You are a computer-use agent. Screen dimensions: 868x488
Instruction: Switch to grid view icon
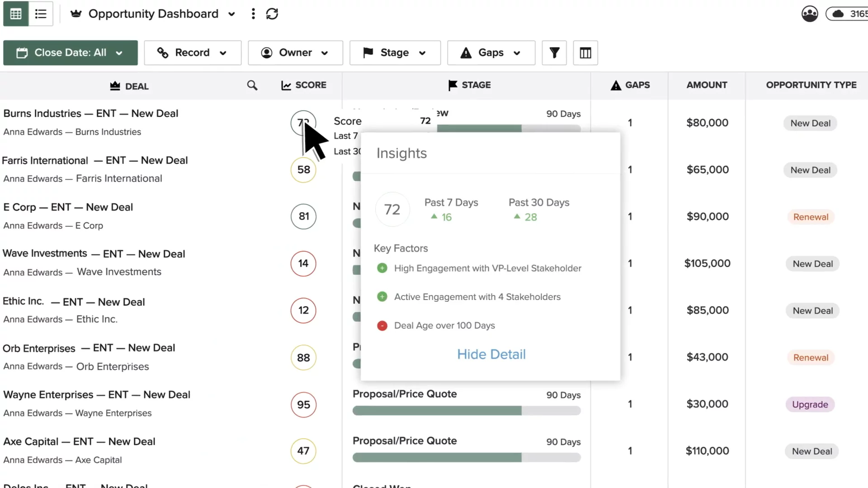[x=16, y=14]
